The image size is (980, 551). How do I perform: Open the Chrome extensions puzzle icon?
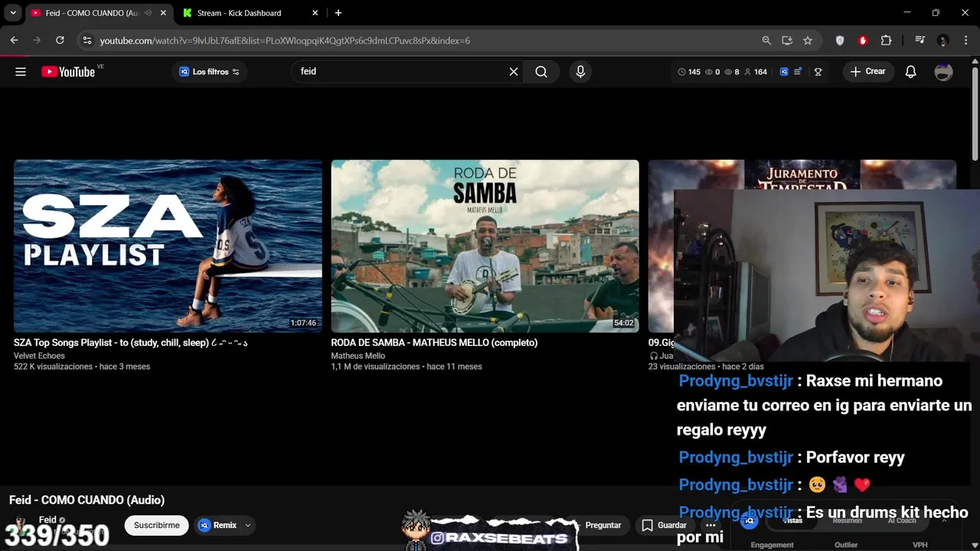pos(887,41)
